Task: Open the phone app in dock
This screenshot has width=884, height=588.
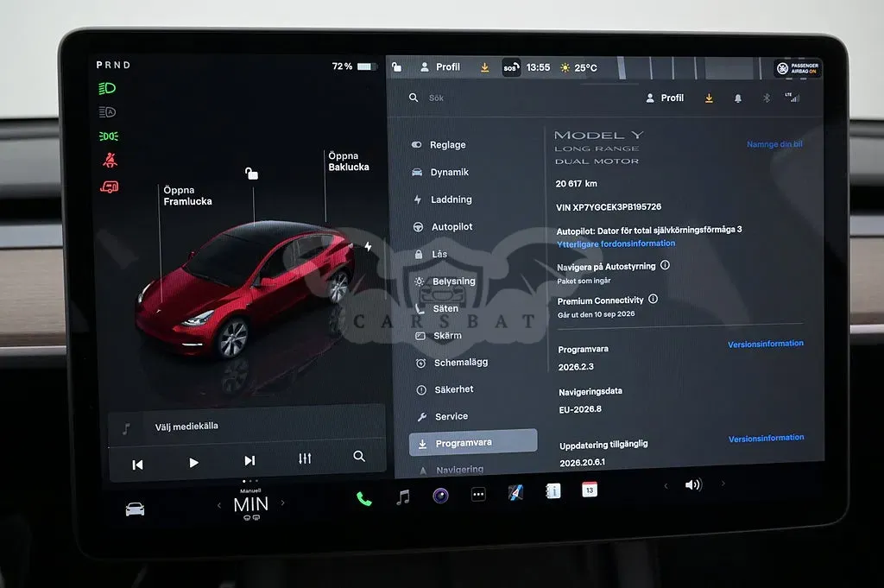Action: click(364, 499)
